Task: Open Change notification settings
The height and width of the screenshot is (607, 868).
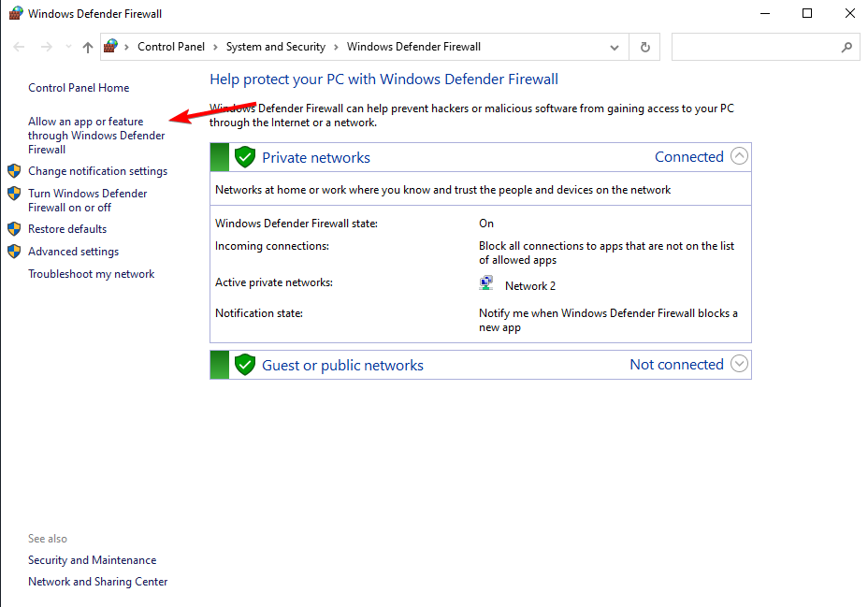Action: 97,171
